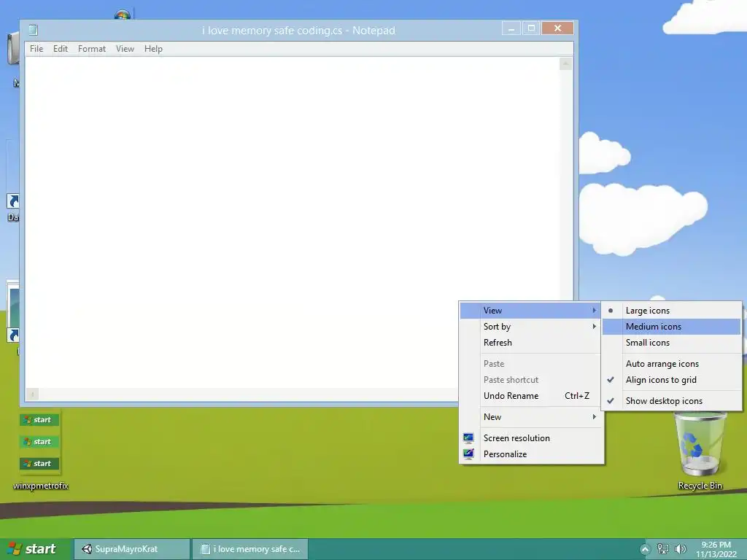Image resolution: width=747 pixels, height=560 pixels.
Task: Open Notepad's View menu
Action: (125, 49)
